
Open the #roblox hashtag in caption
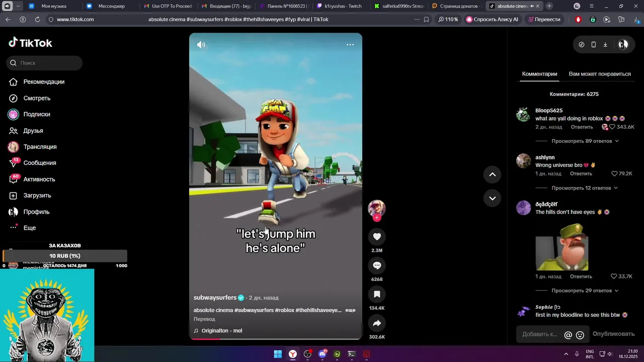pyautogui.click(x=284, y=310)
